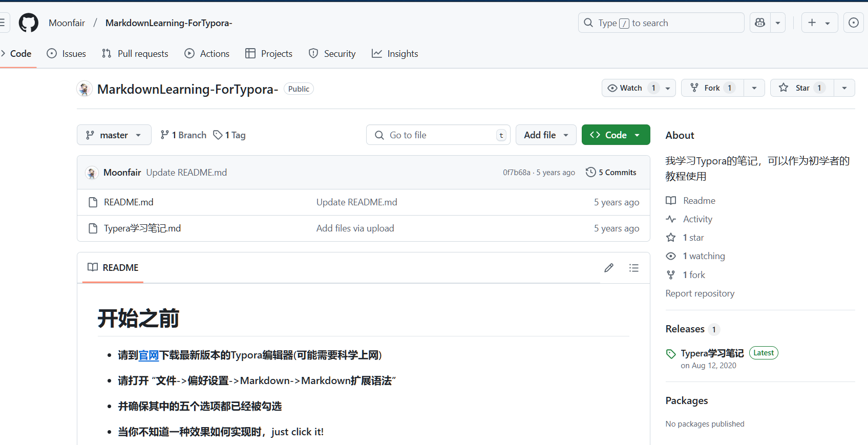Open the Readme link in About
The width and height of the screenshot is (868, 445).
tap(690, 201)
